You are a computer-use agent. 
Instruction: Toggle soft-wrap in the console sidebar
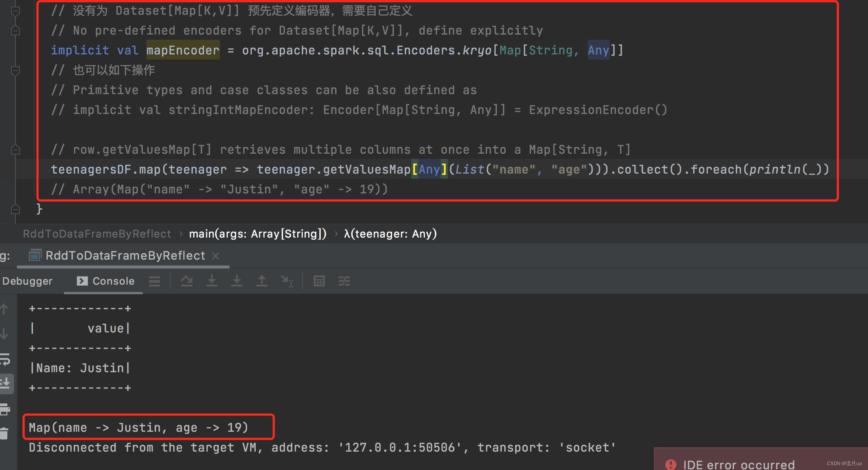(5, 359)
